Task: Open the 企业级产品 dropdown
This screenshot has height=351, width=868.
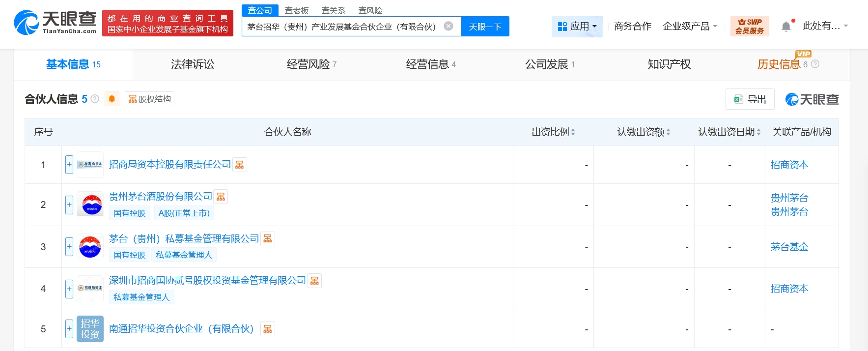Action: click(x=690, y=27)
